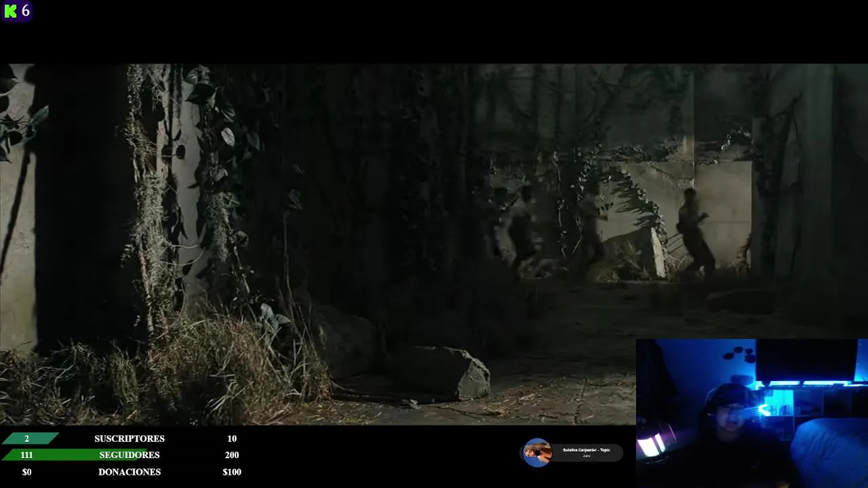Click the main movie video frame

click(x=434, y=244)
